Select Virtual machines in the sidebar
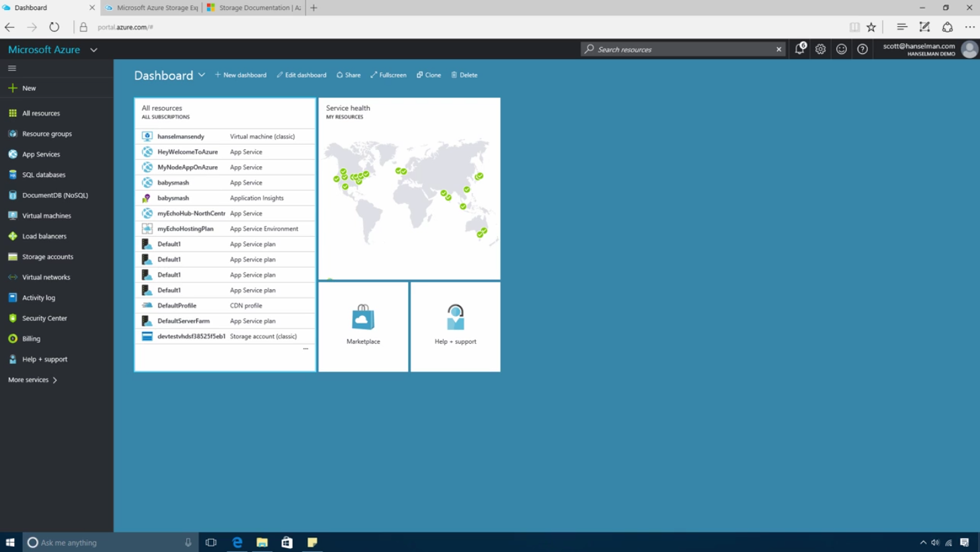 (46, 216)
